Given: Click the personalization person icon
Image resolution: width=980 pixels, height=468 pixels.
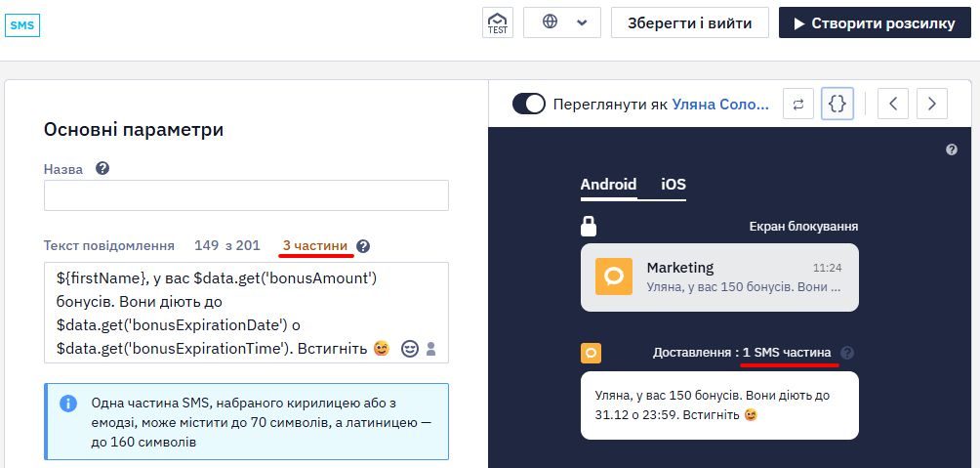Looking at the screenshot, I should pyautogui.click(x=430, y=349).
